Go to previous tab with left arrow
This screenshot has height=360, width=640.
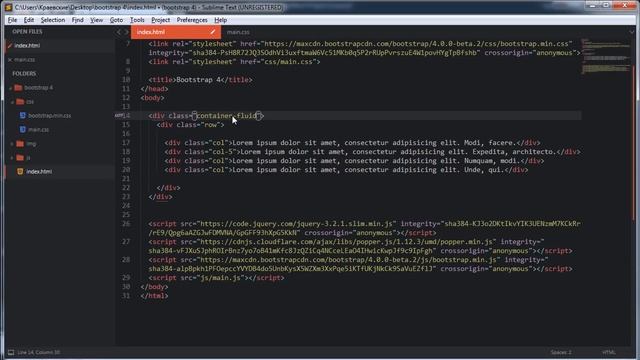119,32
